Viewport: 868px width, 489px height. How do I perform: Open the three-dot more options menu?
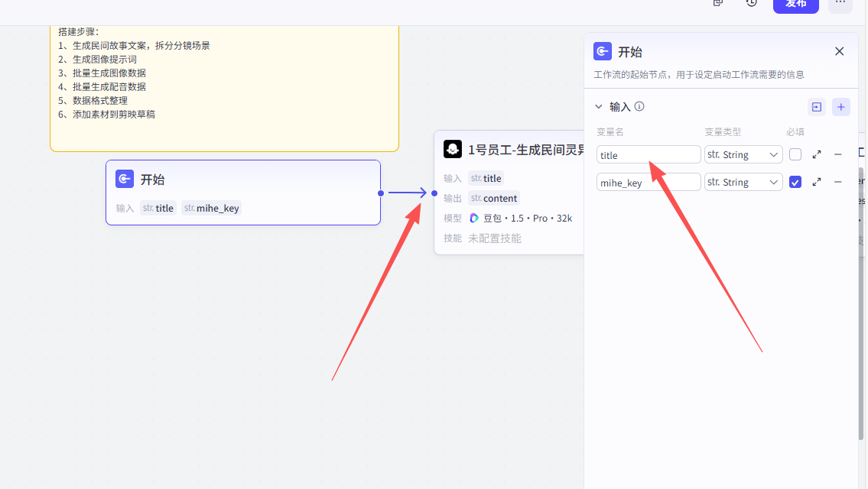click(840, 3)
